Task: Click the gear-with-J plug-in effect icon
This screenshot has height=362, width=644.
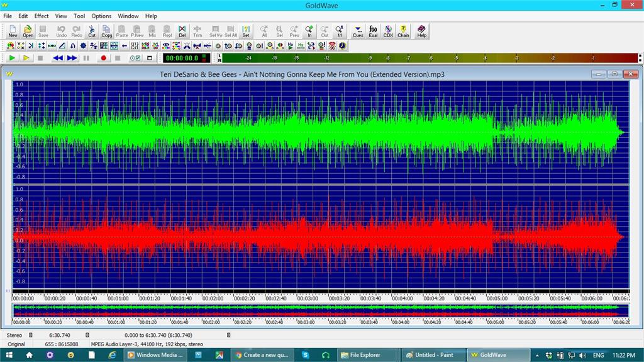Action: (x=342, y=46)
